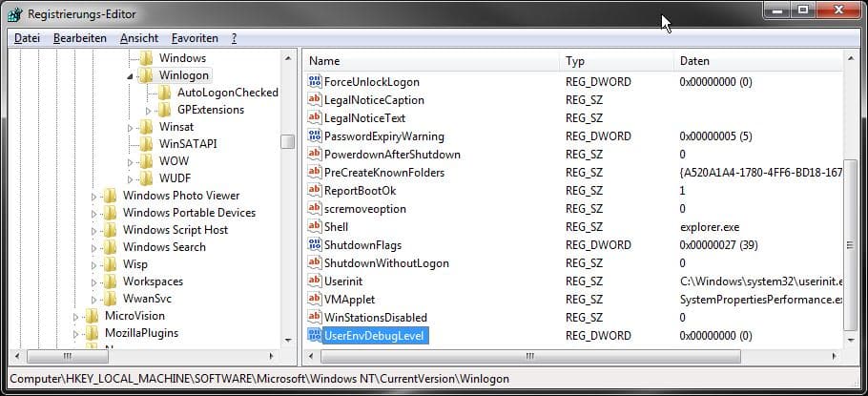Click the WinSATAPI folder icon
Screen dimensions: 868x396
(146, 144)
